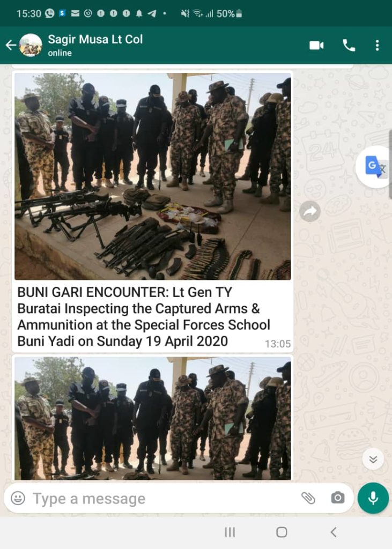392x549 pixels.
Task: Start a video call with Sagir Musa
Action: [316, 46]
